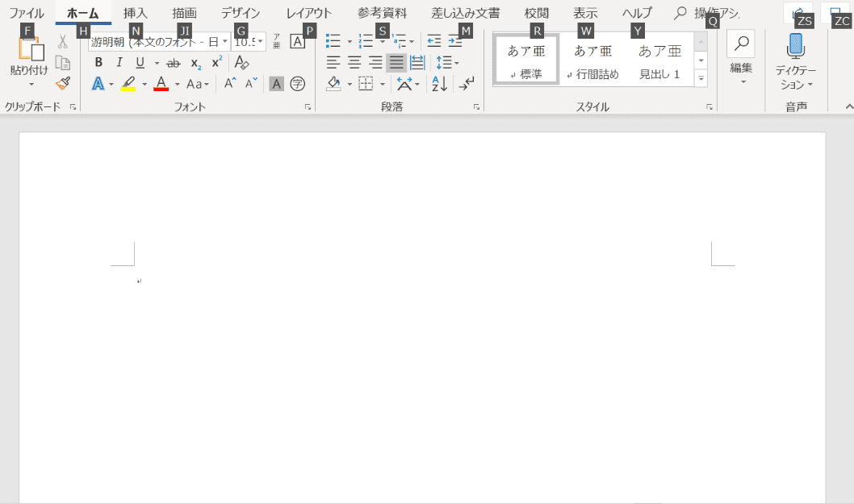
Task: Center-align the paragraph
Action: coord(354,63)
